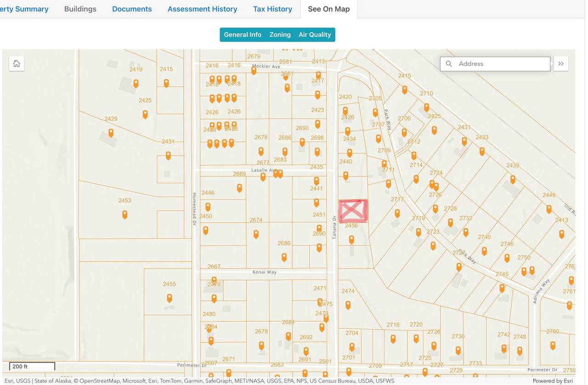
Task: Select the map pin under 2429
Action: (x=111, y=133)
